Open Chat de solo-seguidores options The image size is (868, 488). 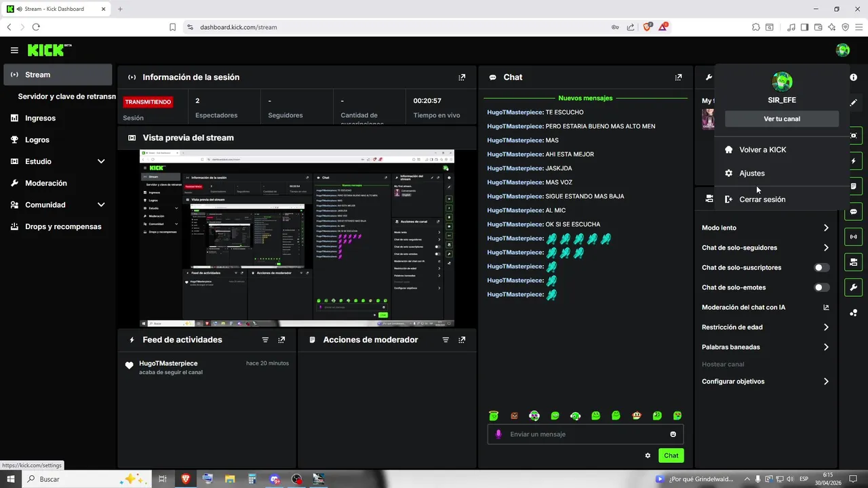click(x=765, y=248)
